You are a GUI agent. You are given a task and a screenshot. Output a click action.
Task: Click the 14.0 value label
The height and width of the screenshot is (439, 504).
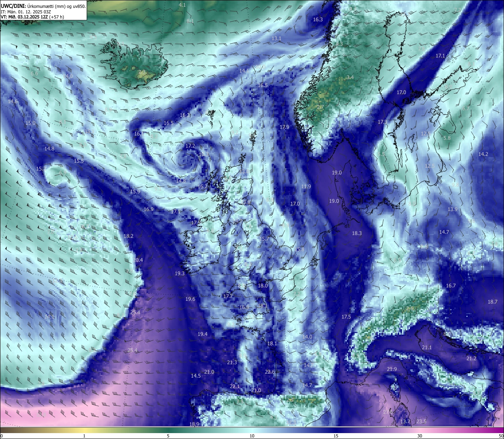[307, 337]
